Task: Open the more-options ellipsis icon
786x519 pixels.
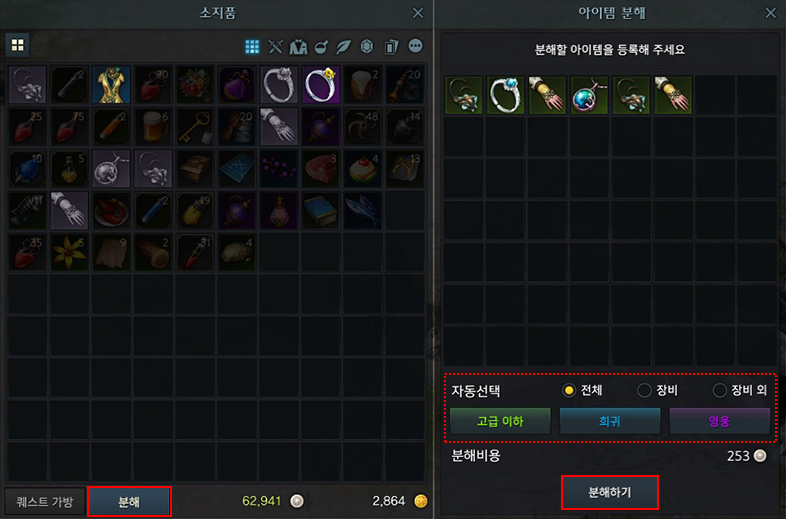Action: [415, 46]
